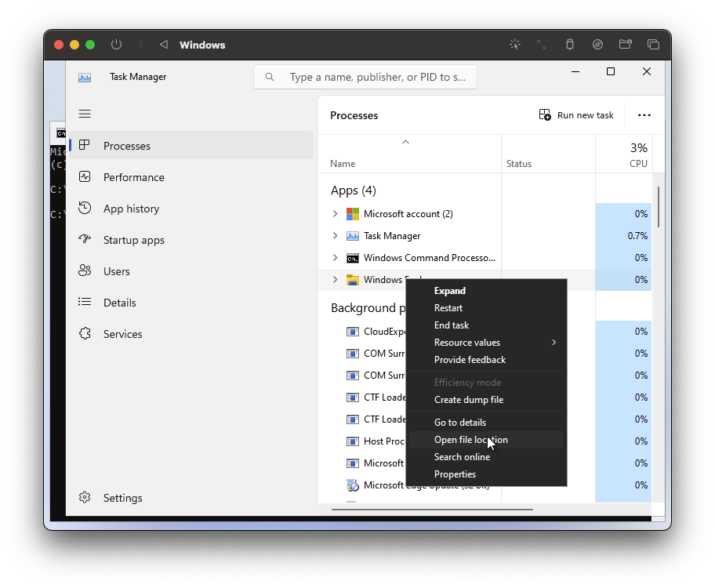Click the USB device icon in VM toolbar
715x588 pixels.
[569, 44]
